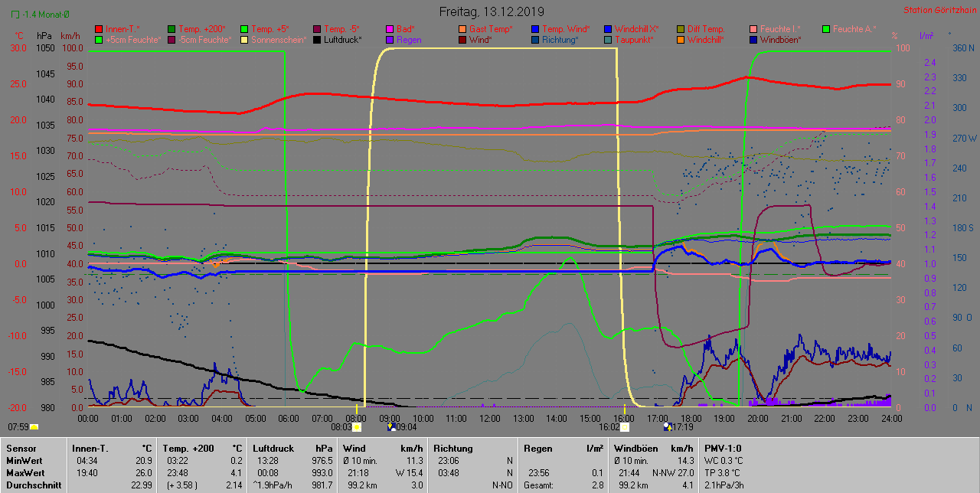Click the dark blue Richtung legend swatch

click(535, 39)
